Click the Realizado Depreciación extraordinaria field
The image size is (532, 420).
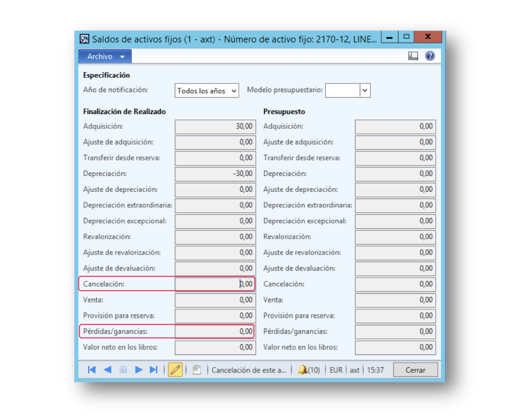pos(215,205)
